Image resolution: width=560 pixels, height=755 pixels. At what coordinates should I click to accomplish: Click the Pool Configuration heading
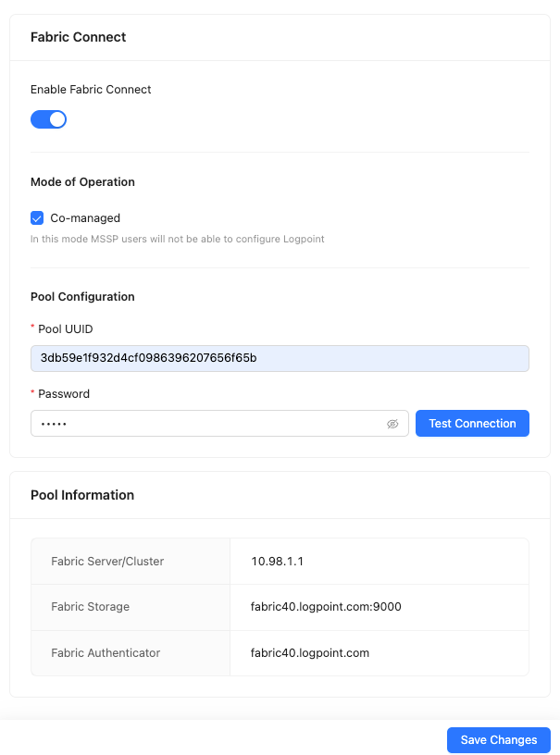[82, 297]
